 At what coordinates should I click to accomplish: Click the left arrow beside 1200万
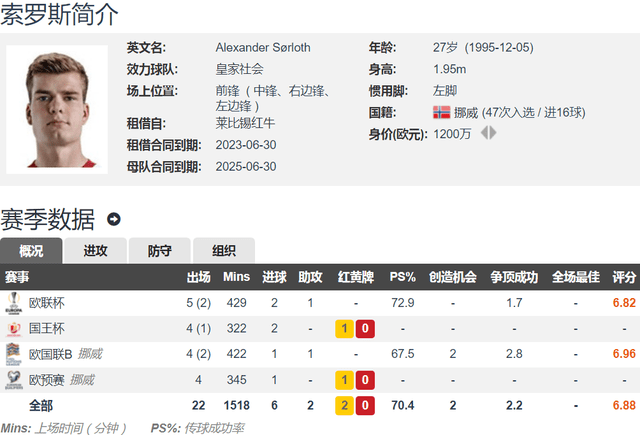(484, 133)
